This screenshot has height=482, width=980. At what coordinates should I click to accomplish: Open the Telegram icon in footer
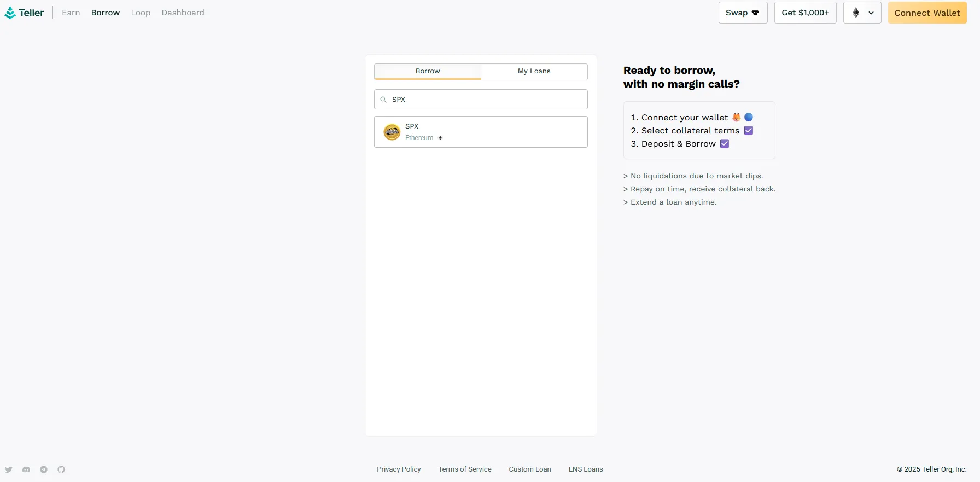point(44,469)
